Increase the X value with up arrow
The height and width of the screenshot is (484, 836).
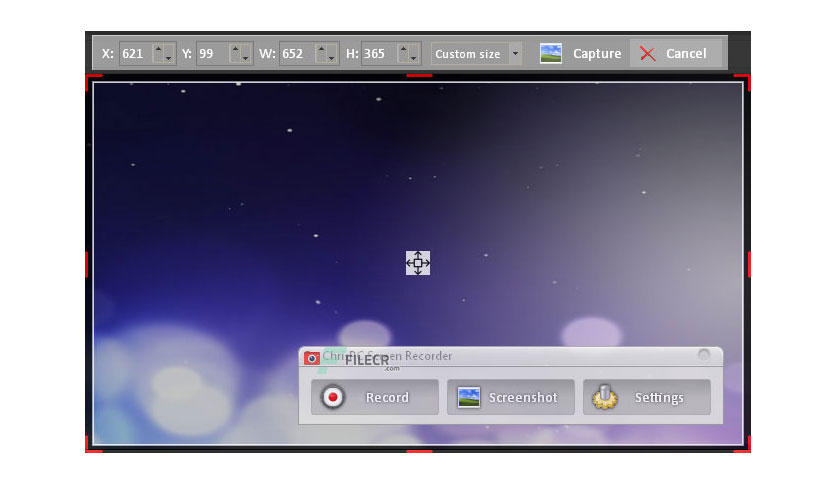pyautogui.click(x=158, y=49)
